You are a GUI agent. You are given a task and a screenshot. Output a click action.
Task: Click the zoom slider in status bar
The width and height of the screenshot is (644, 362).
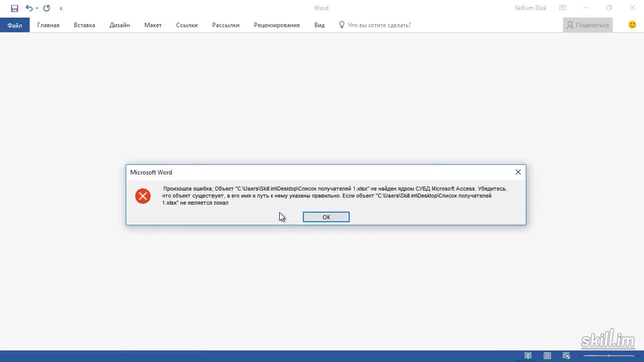click(x=608, y=356)
